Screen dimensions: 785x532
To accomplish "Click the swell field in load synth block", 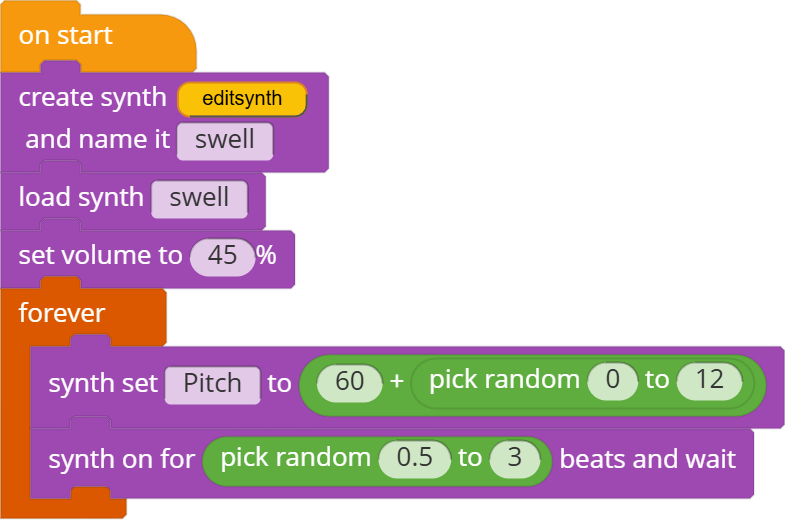I will tap(199, 198).
